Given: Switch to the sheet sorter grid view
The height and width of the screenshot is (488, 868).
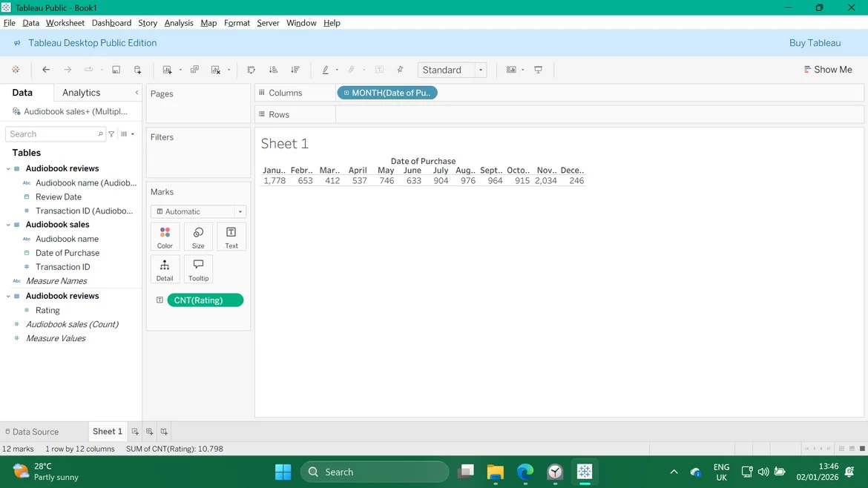Looking at the screenshot, I should pos(841,449).
